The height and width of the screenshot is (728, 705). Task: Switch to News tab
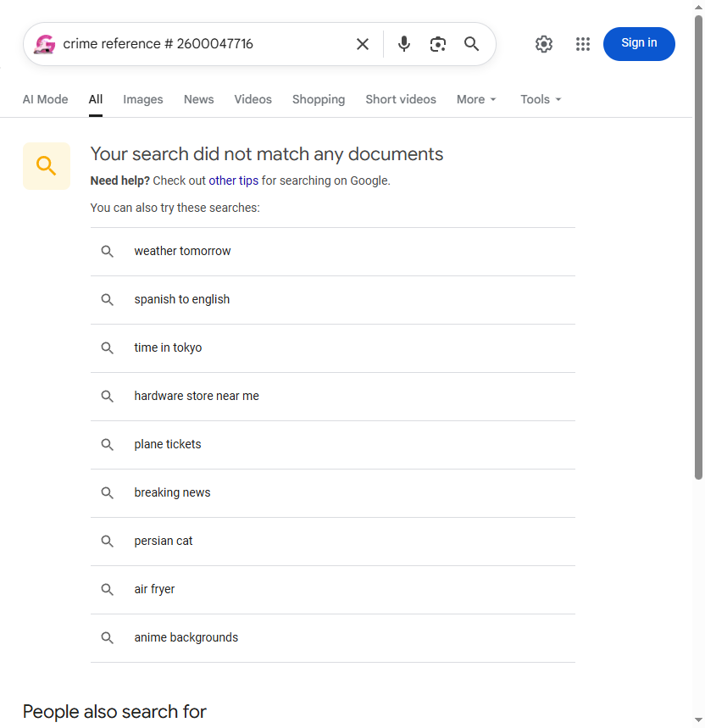click(198, 99)
